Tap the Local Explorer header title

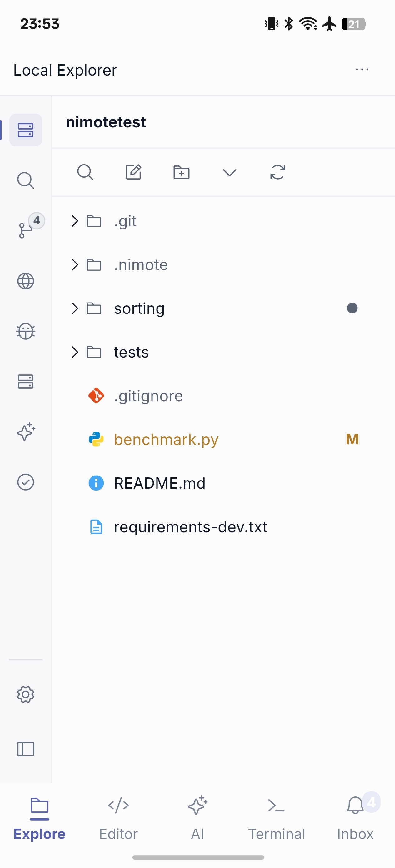65,70
